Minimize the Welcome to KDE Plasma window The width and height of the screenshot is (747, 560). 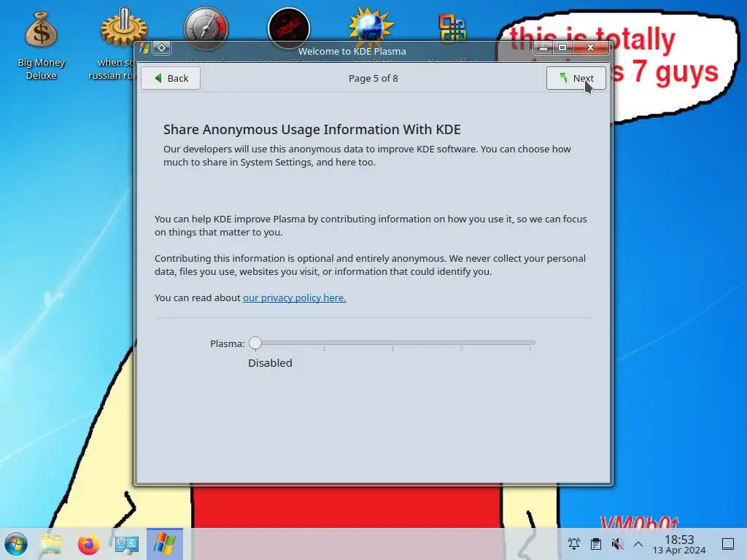pos(543,47)
